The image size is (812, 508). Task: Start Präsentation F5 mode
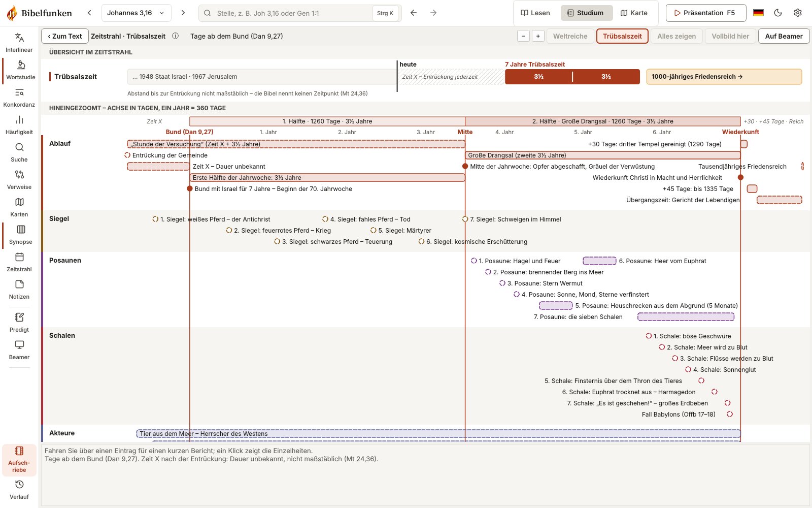pyautogui.click(x=706, y=13)
